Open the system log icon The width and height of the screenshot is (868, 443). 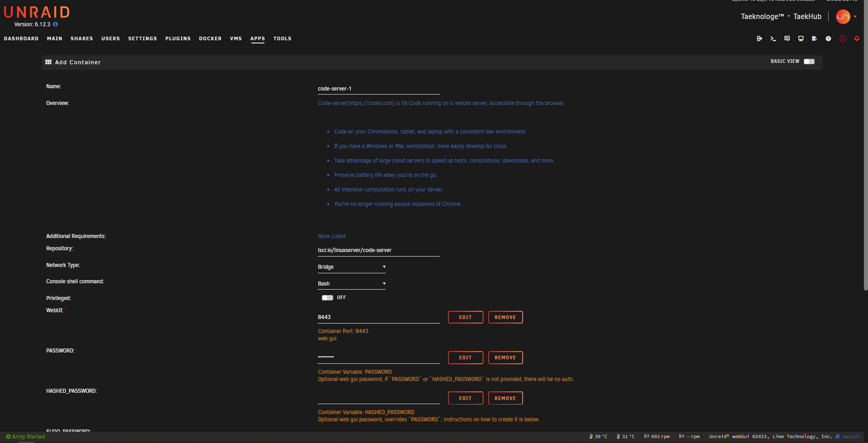coord(814,38)
